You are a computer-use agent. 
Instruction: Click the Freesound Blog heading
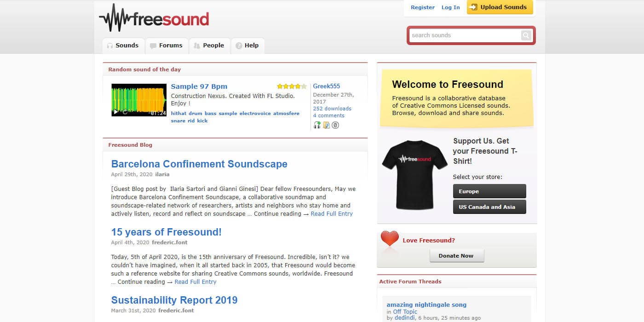point(130,145)
